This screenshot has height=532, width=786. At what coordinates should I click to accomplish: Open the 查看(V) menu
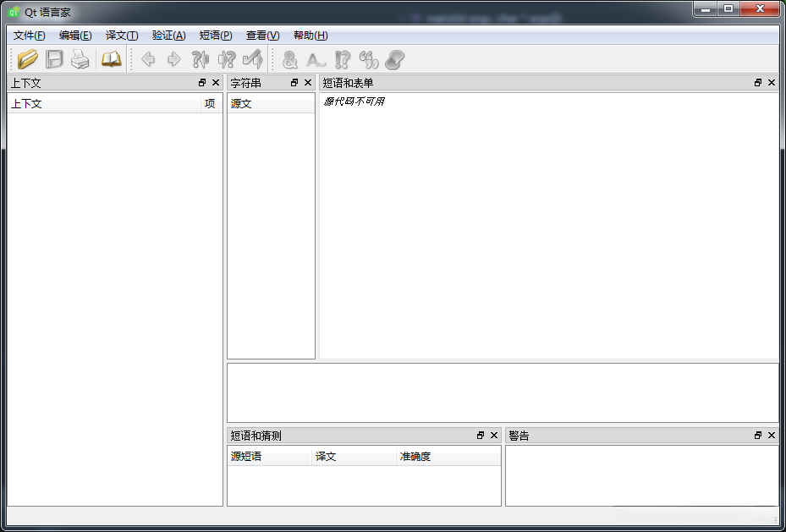[262, 36]
